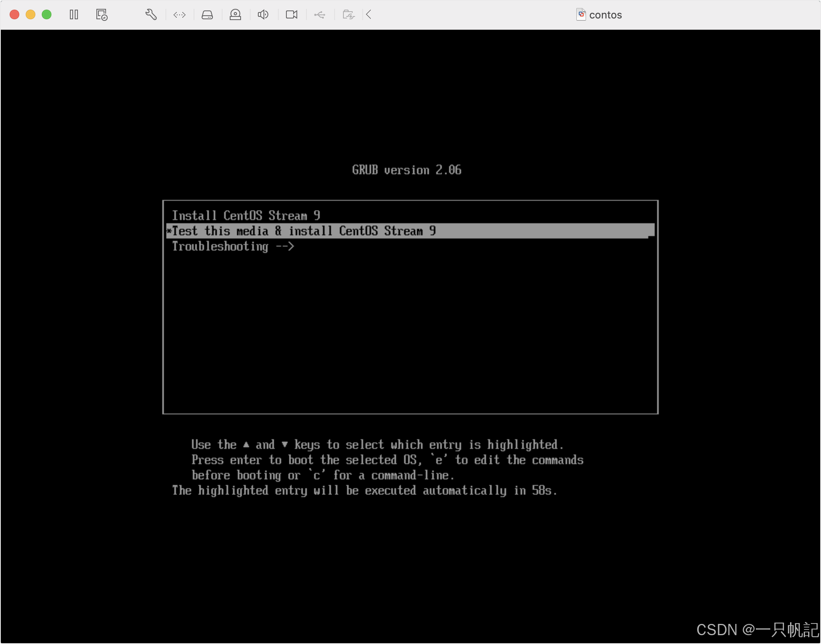Screen dimensions: 821x644
Task: Select the 'Troubleshooting -->' entry
Action: click(410, 246)
